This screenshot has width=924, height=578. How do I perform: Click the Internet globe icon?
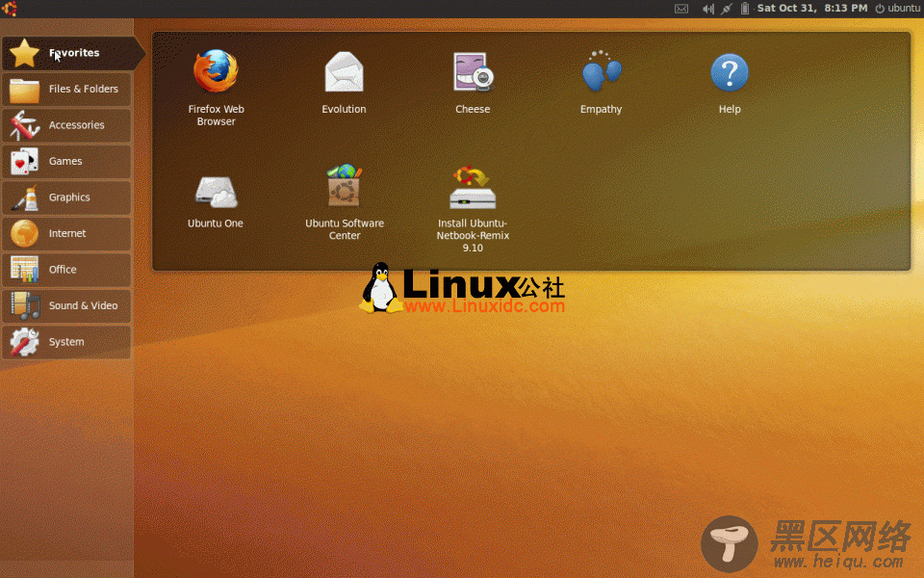[x=24, y=233]
